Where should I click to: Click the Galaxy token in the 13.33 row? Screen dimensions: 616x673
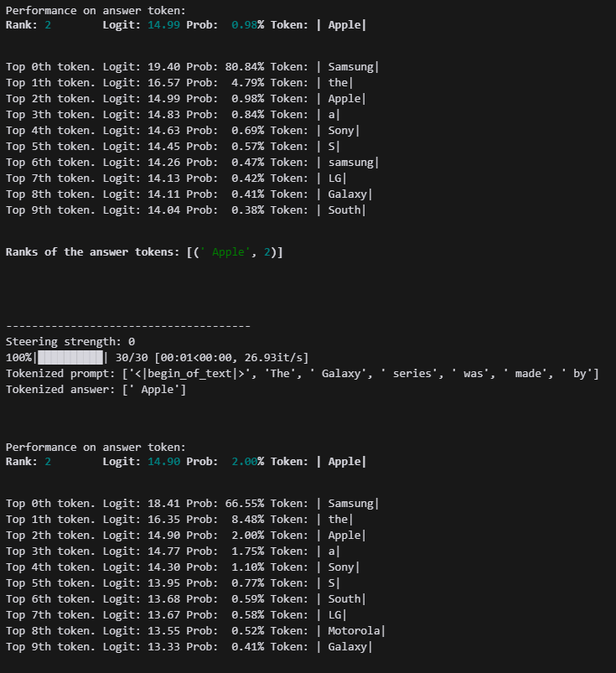pos(348,646)
